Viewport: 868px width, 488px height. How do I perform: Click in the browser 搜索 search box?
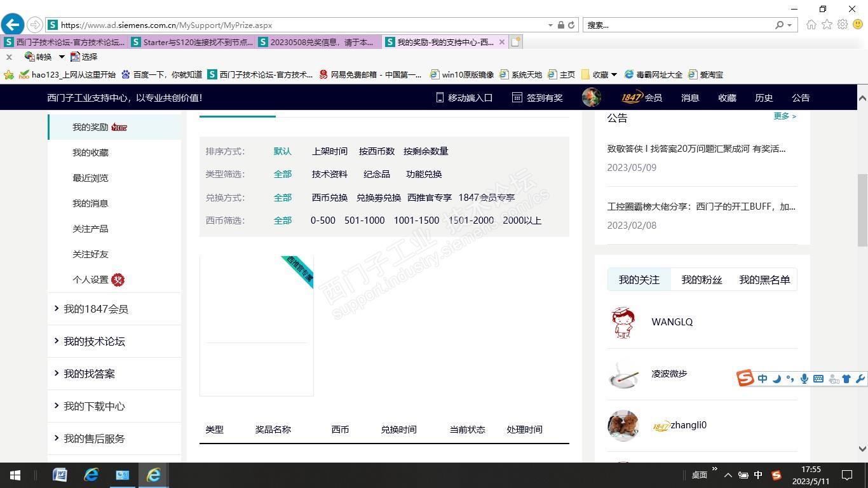pyautogui.click(x=679, y=25)
